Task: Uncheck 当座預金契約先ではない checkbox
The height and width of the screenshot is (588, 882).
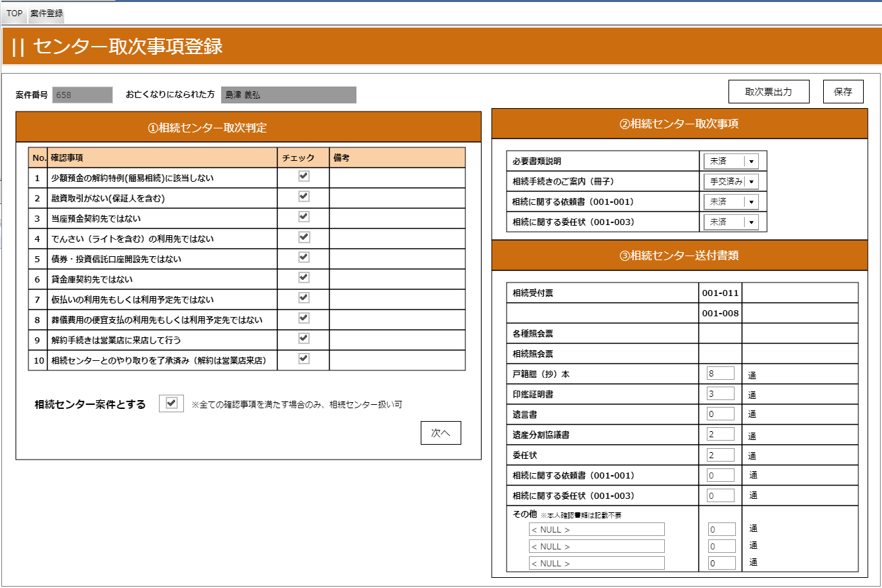Action: point(304,216)
